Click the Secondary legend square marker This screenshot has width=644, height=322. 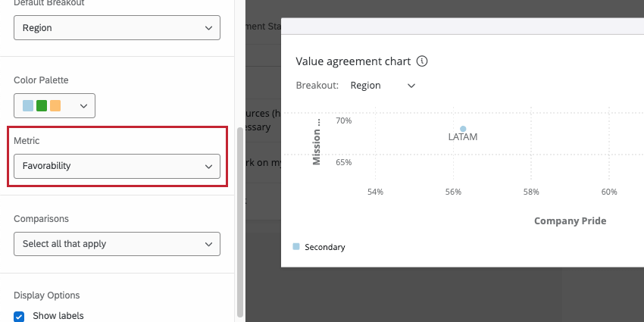pos(296,246)
